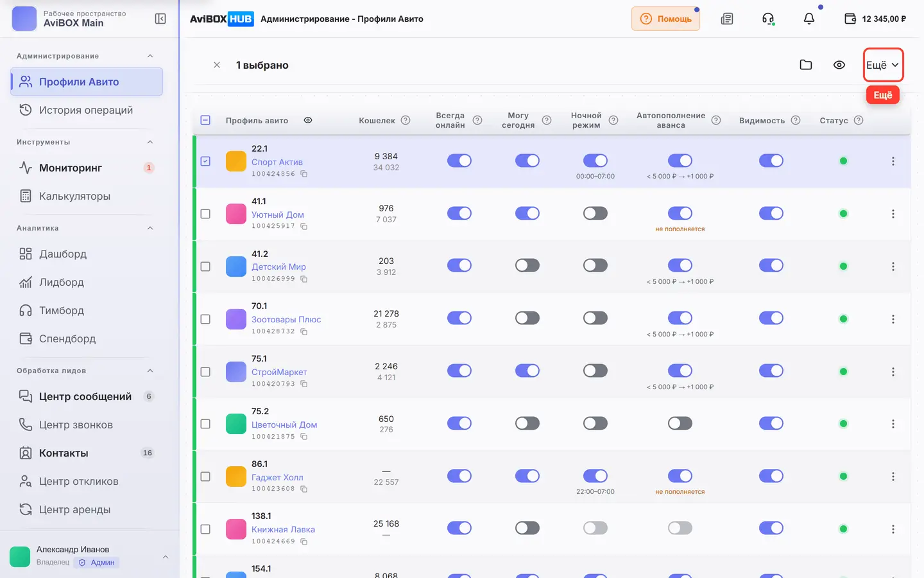Open the Ещё dropdown
Viewport: 924px width, 578px height.
(x=883, y=65)
